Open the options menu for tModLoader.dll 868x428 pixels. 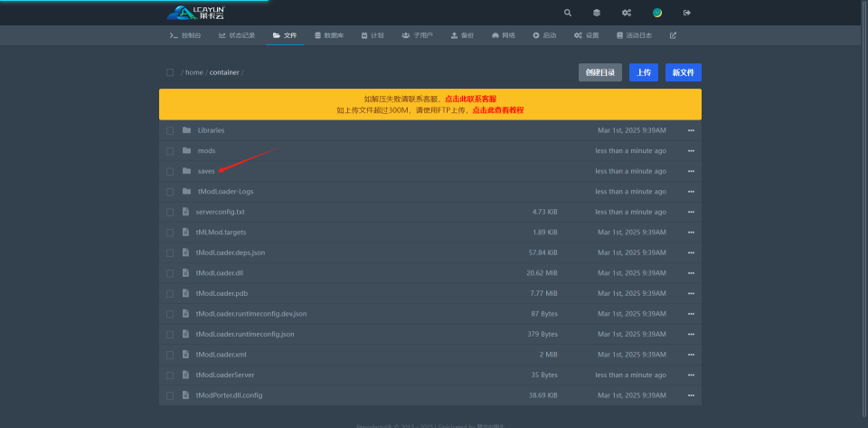coord(691,273)
